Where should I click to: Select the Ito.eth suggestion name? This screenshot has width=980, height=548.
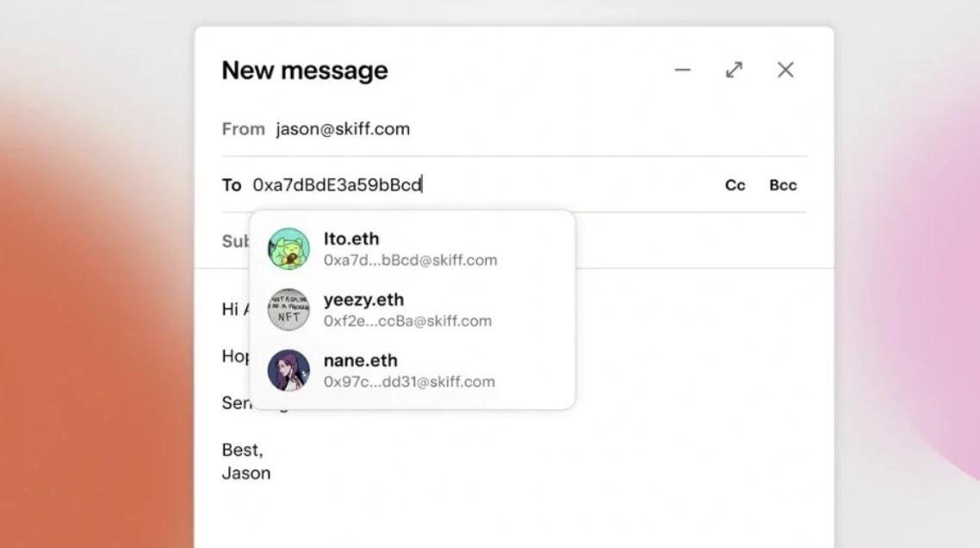click(x=351, y=239)
